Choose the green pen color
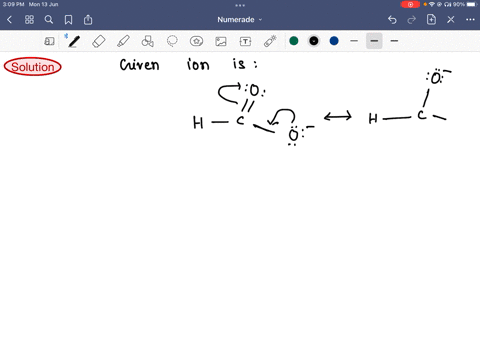 (294, 41)
